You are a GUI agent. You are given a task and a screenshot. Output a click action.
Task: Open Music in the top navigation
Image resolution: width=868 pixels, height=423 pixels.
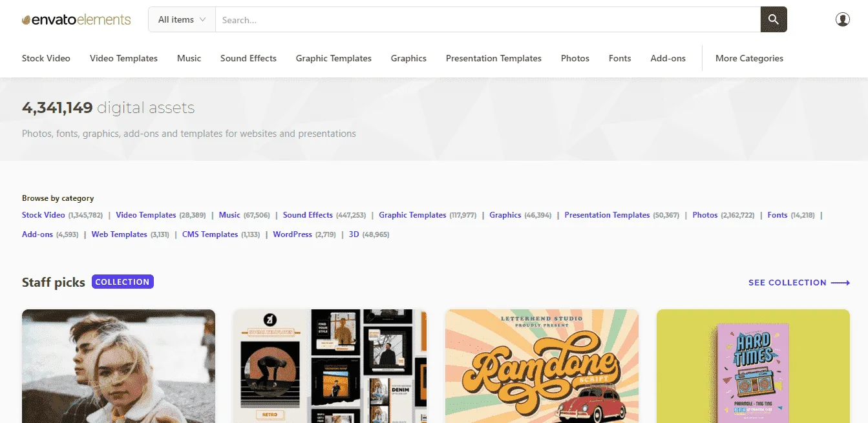point(189,58)
